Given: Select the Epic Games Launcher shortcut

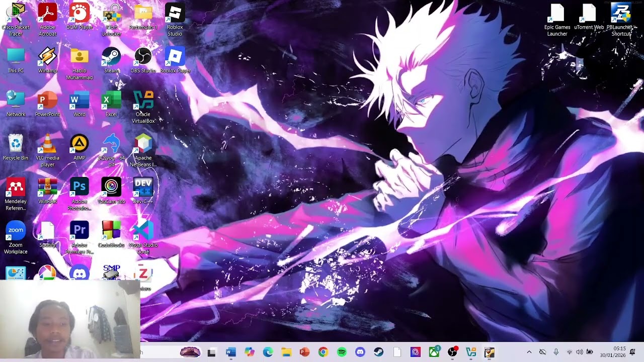Looking at the screenshot, I should click(557, 20).
